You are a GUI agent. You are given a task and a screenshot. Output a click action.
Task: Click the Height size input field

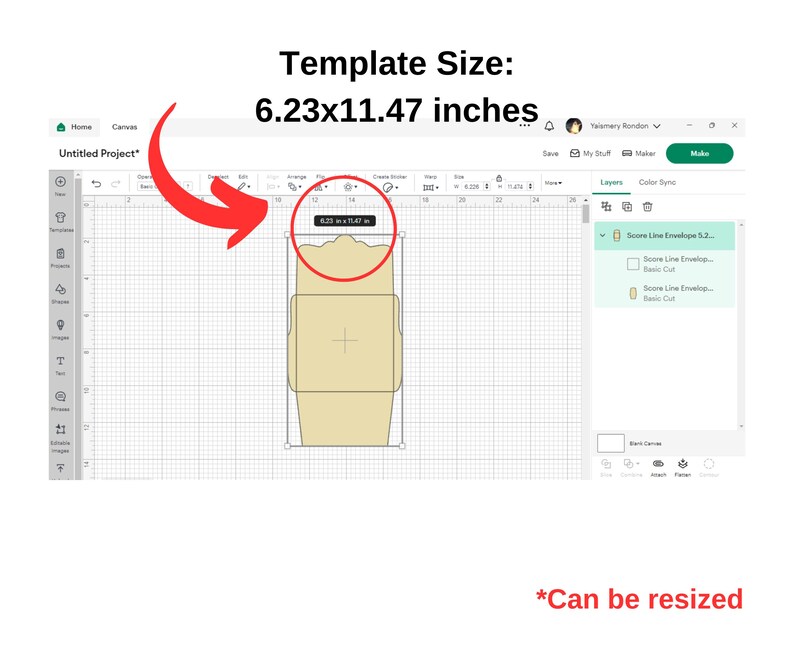click(x=515, y=186)
